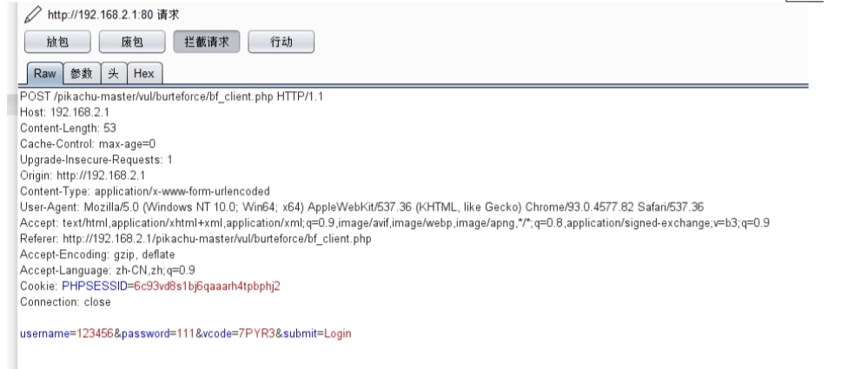Click the 放包 forward button
The width and height of the screenshot is (868, 369).
(57, 42)
